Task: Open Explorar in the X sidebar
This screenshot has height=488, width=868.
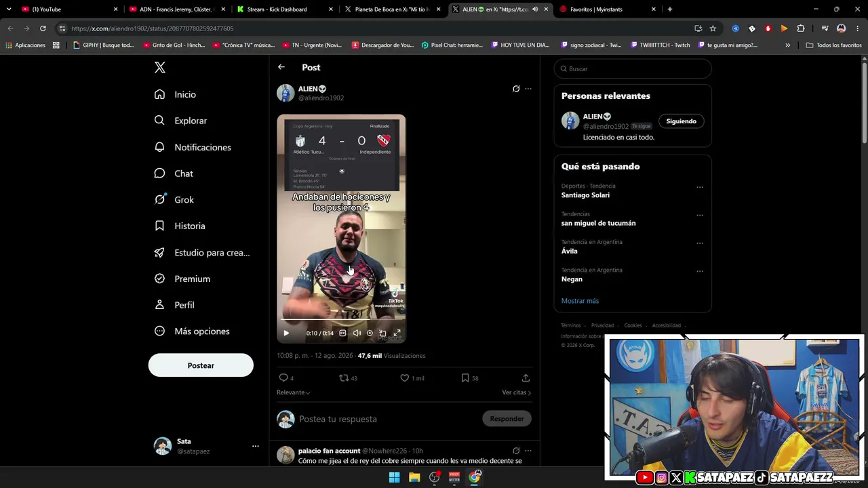Action: click(180, 121)
